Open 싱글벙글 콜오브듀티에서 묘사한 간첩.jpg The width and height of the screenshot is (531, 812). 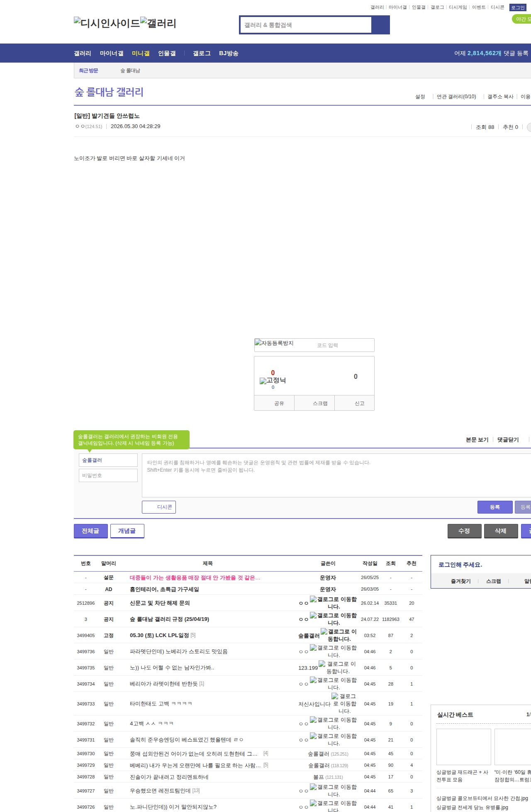coord(482,798)
